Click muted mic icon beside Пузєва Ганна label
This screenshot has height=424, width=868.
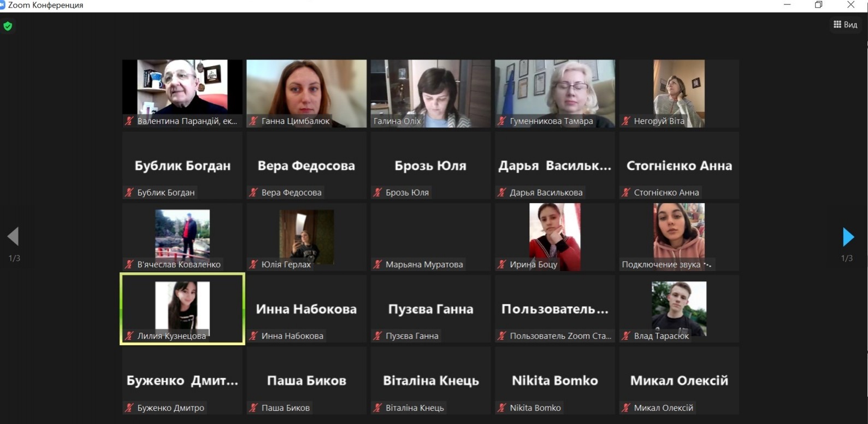pos(377,336)
